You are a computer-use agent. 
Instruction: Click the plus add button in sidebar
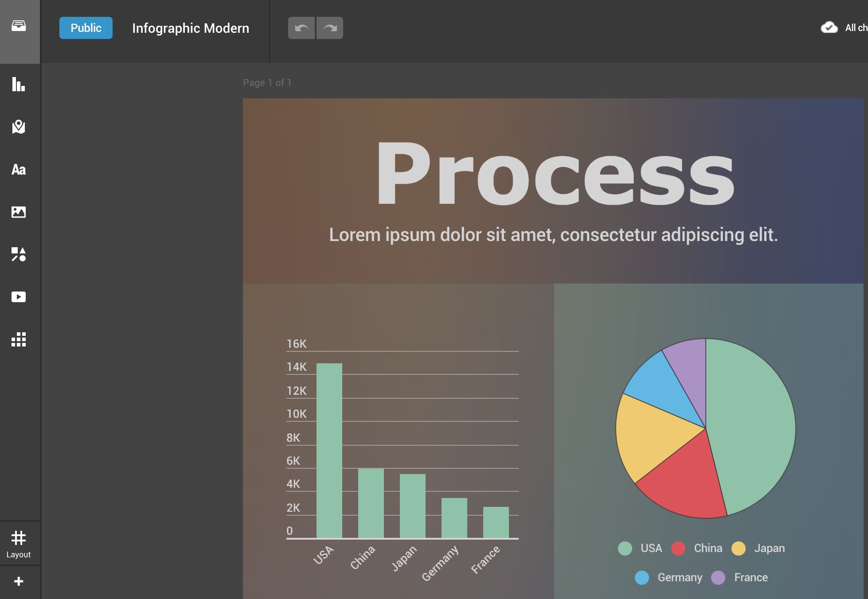(x=19, y=581)
